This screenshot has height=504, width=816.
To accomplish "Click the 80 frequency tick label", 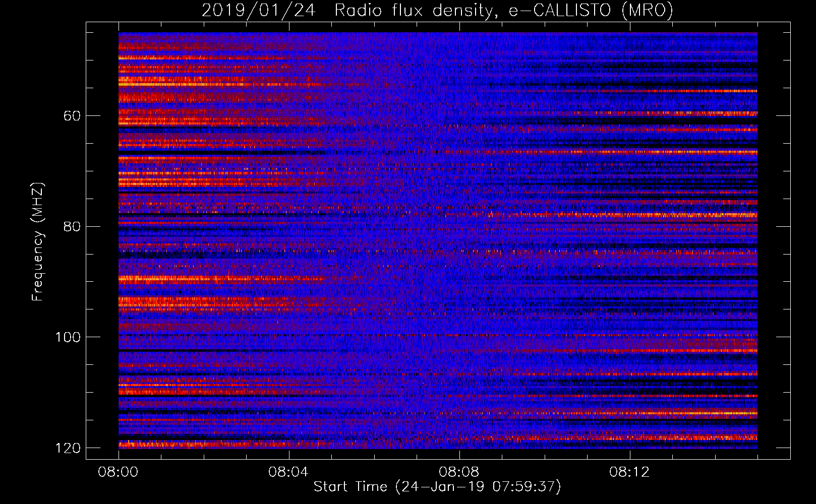I will [72, 226].
